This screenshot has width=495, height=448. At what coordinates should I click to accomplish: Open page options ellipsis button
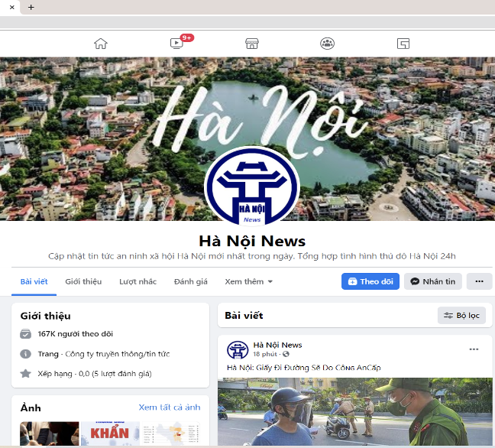pyautogui.click(x=479, y=281)
